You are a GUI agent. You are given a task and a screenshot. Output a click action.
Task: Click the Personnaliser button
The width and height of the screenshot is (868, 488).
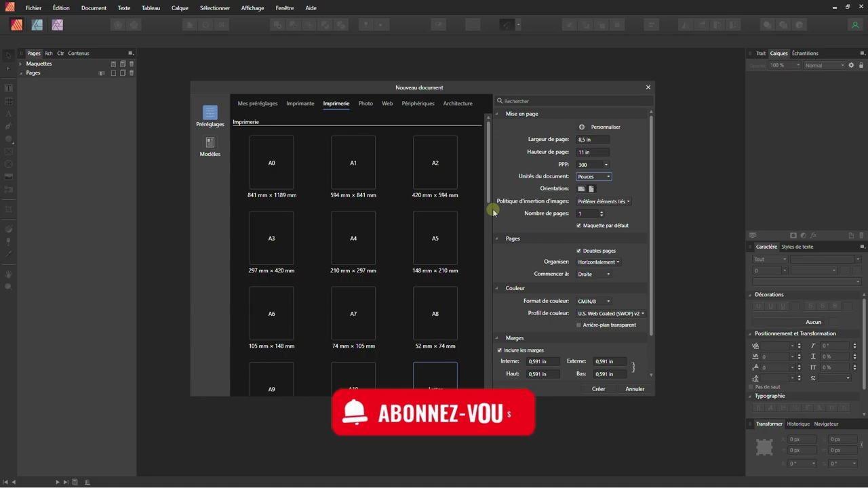606,127
